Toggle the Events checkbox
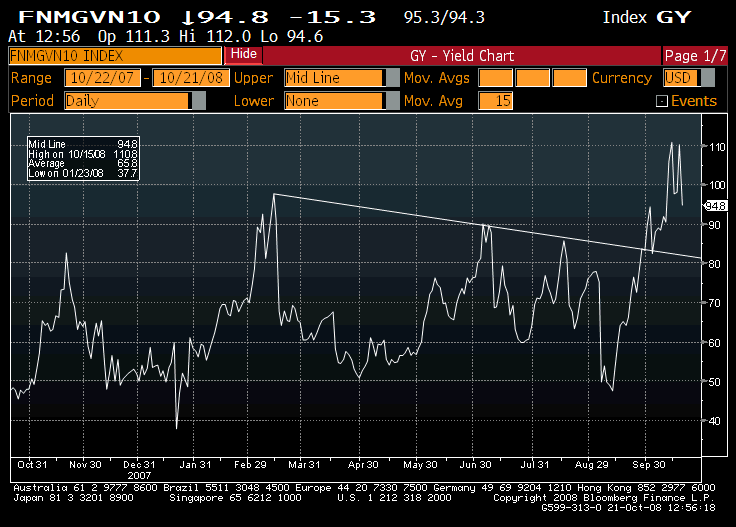The height and width of the screenshot is (527, 736). (661, 101)
